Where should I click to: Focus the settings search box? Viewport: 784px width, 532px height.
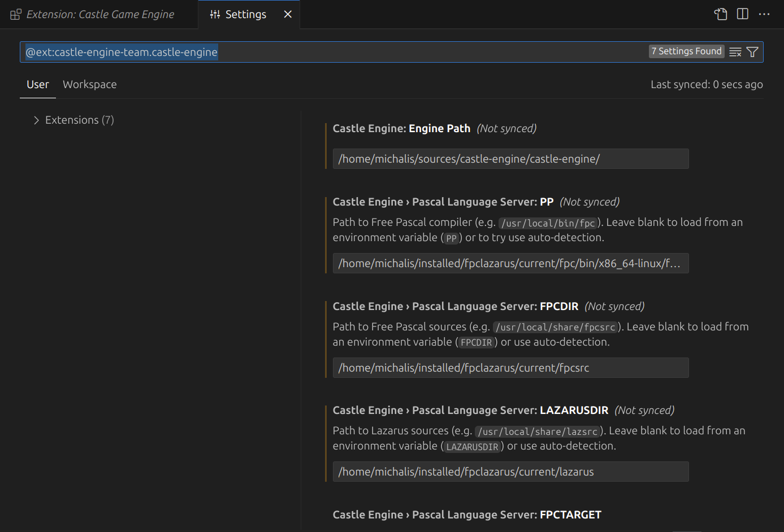tap(339, 51)
